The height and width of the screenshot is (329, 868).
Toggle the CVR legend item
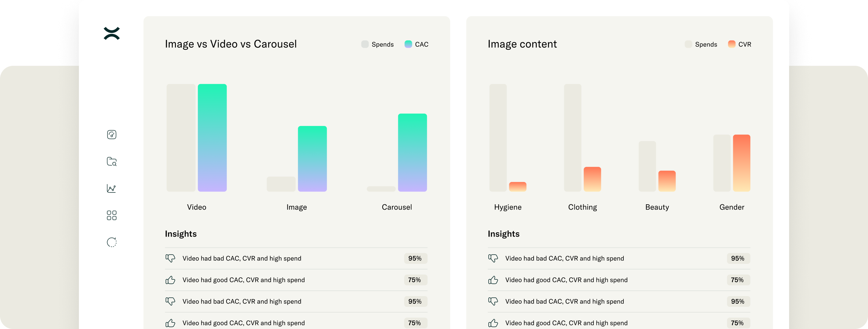740,44
